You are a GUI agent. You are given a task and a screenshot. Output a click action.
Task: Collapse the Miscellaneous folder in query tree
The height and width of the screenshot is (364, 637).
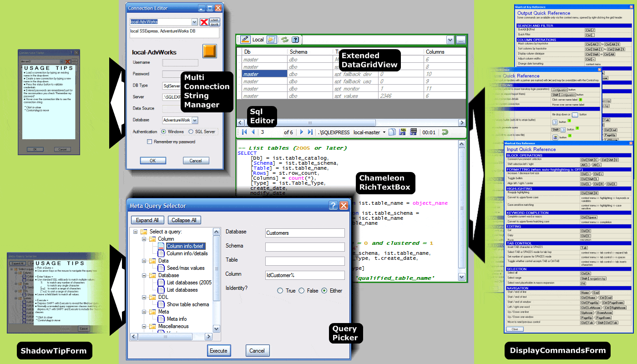click(144, 326)
